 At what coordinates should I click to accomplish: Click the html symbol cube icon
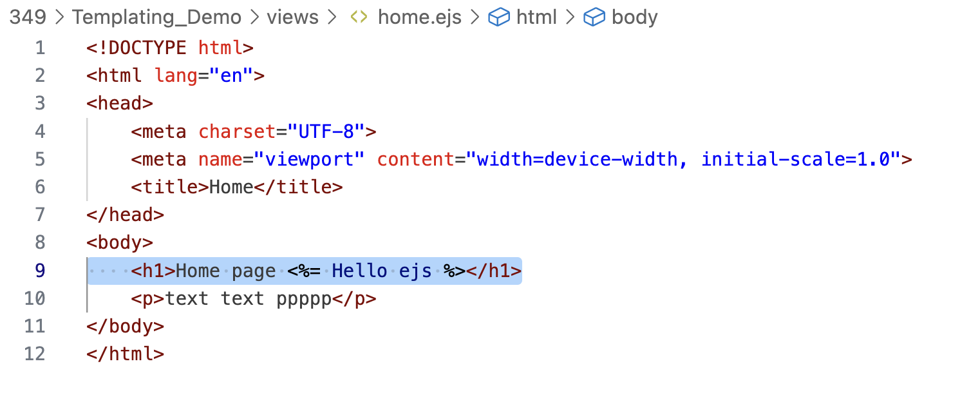tap(499, 17)
